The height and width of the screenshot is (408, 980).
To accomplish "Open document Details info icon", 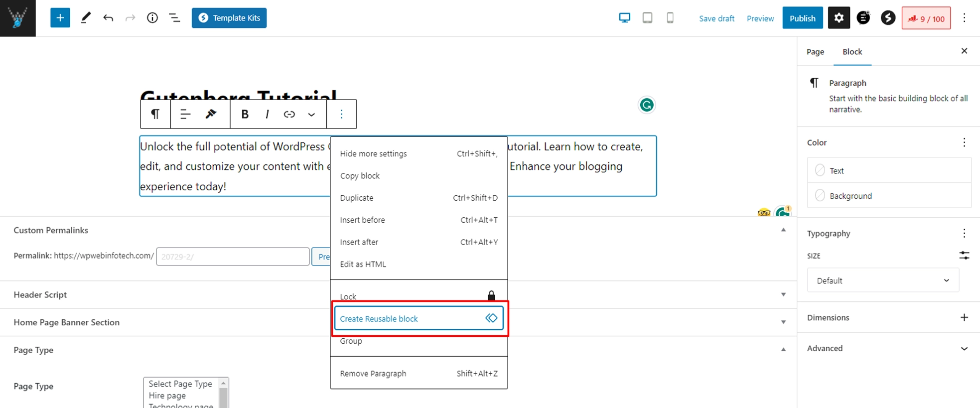I will (152, 18).
